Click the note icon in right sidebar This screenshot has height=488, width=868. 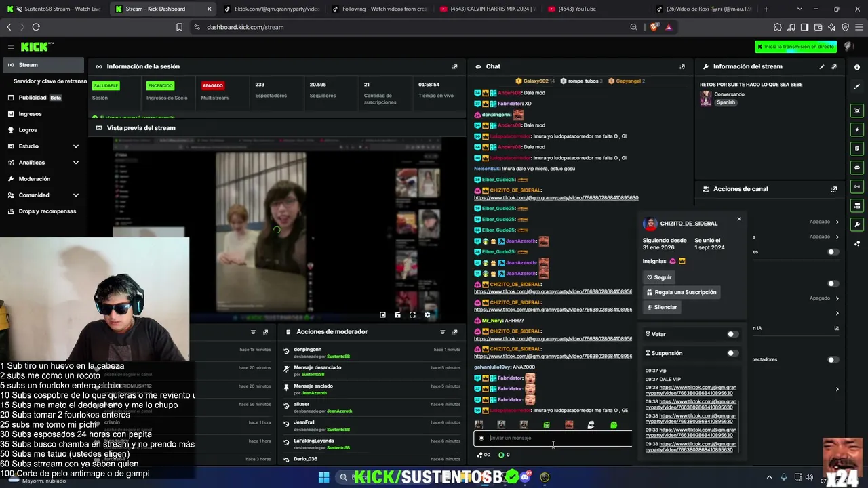pos(857,148)
